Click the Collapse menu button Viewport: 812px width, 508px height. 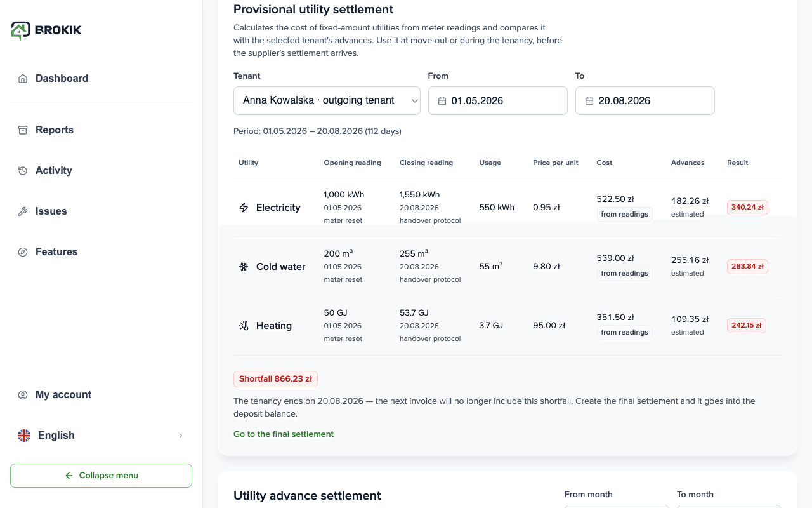(101, 476)
